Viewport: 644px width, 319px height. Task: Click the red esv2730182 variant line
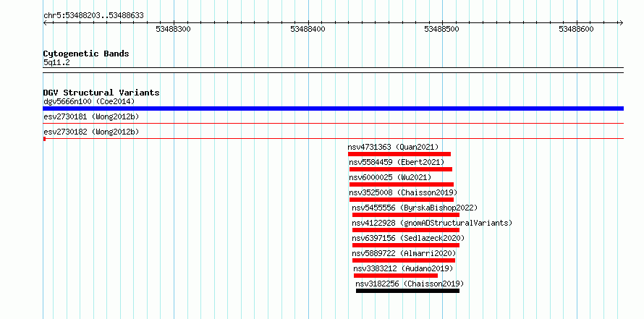(333, 139)
